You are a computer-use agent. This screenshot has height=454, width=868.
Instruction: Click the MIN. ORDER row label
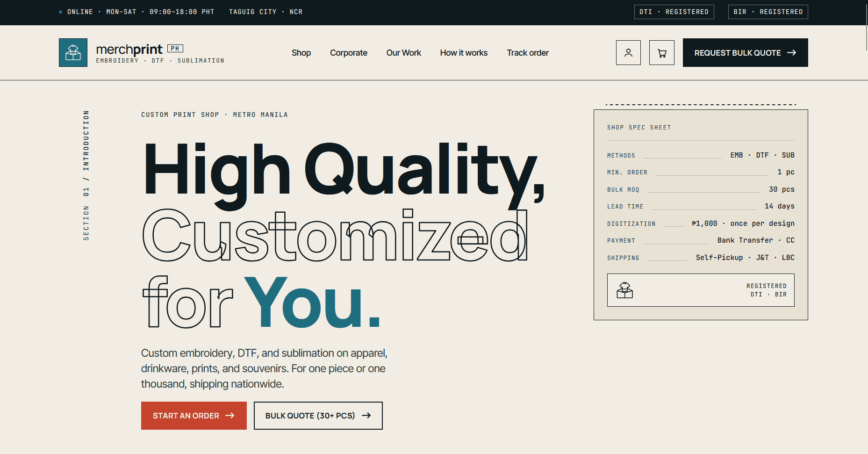pos(627,173)
